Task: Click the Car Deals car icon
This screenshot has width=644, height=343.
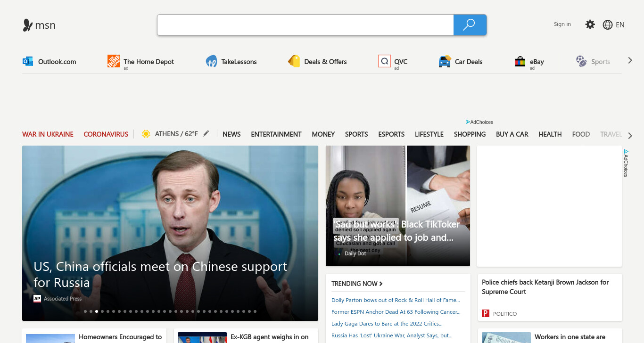Action: 445,61
